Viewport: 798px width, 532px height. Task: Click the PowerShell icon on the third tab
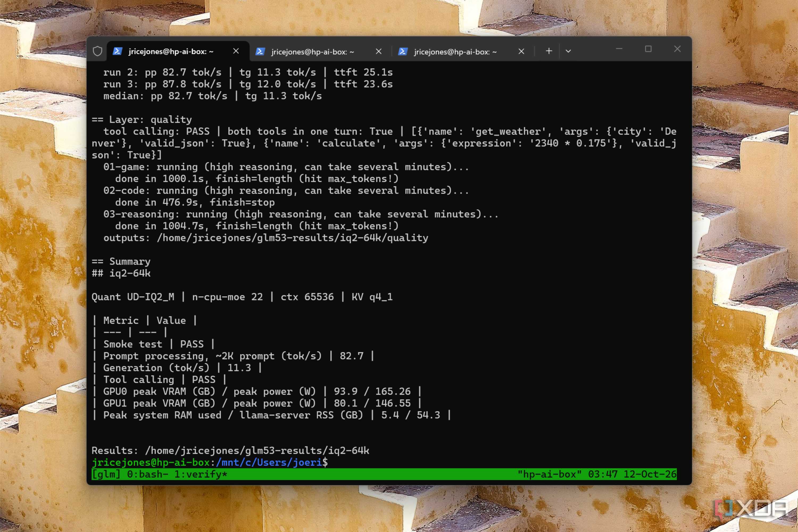pos(403,52)
